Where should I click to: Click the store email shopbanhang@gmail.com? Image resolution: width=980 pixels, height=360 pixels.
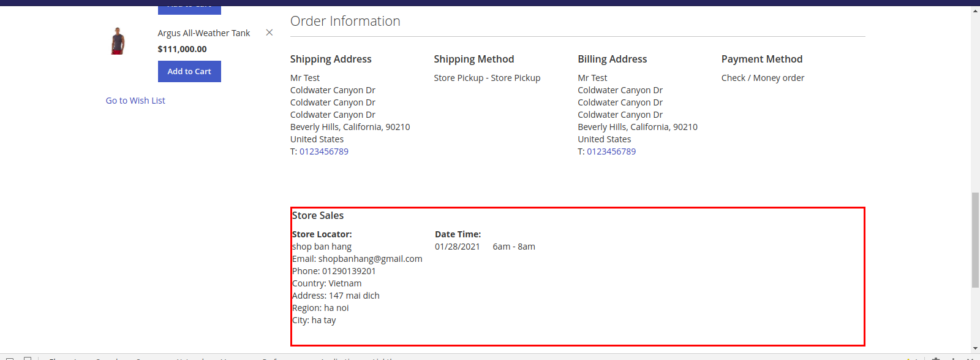pyautogui.click(x=370, y=259)
